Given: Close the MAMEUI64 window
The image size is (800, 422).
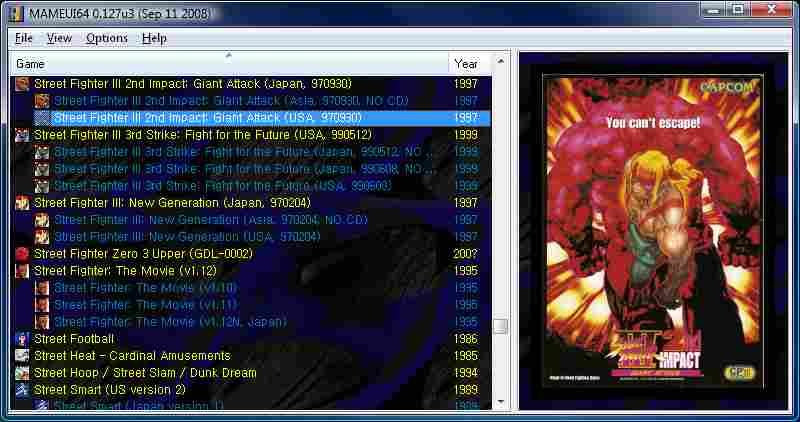Looking at the screenshot, I should pyautogui.click(x=772, y=9).
